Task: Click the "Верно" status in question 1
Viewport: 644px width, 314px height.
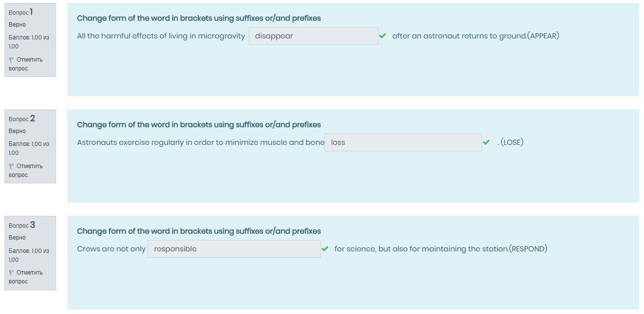Action: [x=17, y=25]
